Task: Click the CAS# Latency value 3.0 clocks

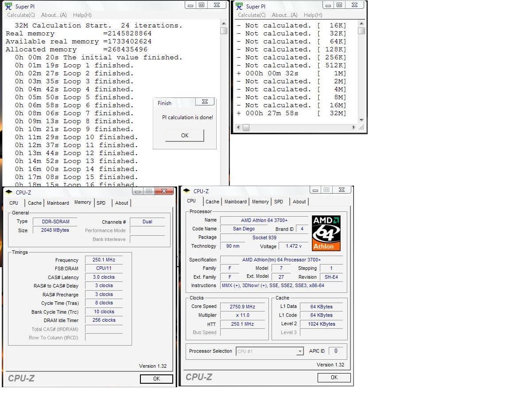Action: click(104, 277)
